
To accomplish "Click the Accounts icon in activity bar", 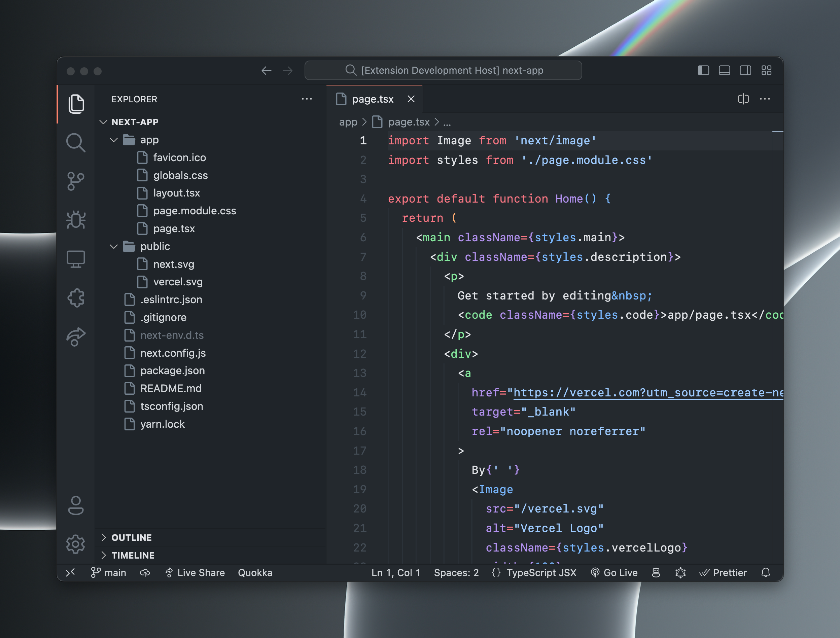I will (76, 505).
